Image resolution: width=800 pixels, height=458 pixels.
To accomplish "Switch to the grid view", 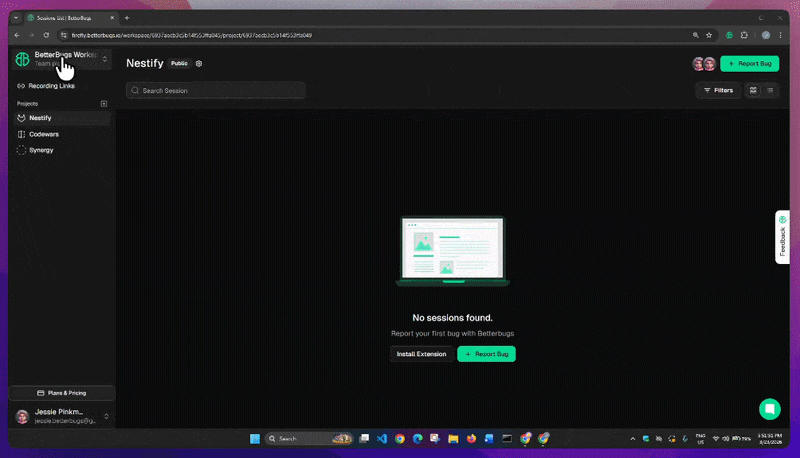I will 753,90.
